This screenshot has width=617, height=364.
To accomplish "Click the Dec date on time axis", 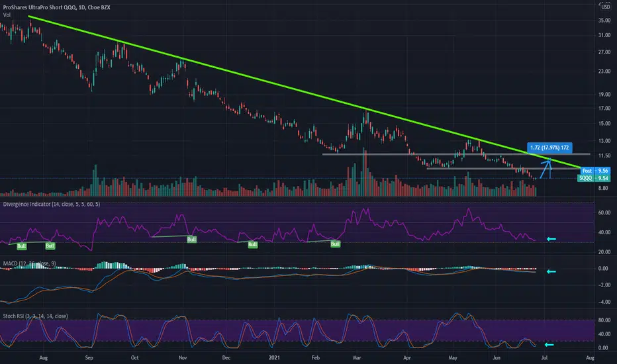I will click(x=226, y=357).
